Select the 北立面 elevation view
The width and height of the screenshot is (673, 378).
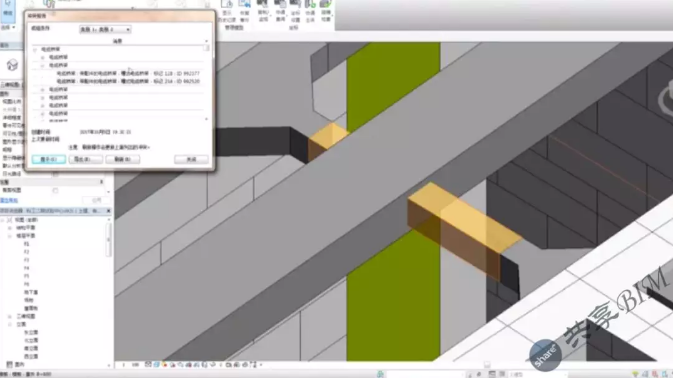point(31,340)
